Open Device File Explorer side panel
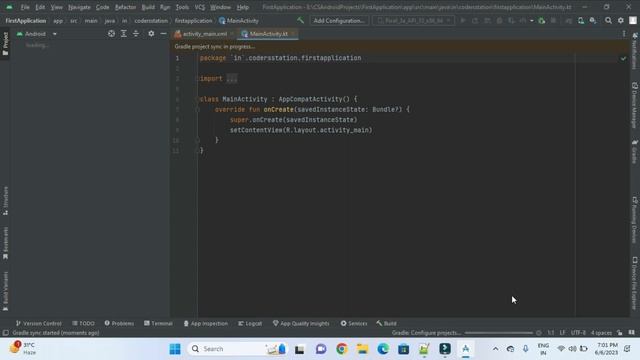The image size is (640, 360). [x=635, y=283]
